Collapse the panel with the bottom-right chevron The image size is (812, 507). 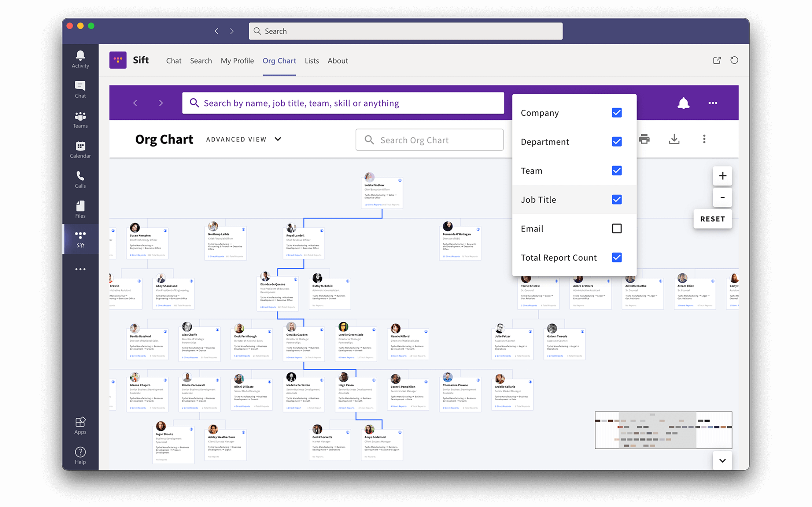tap(723, 461)
